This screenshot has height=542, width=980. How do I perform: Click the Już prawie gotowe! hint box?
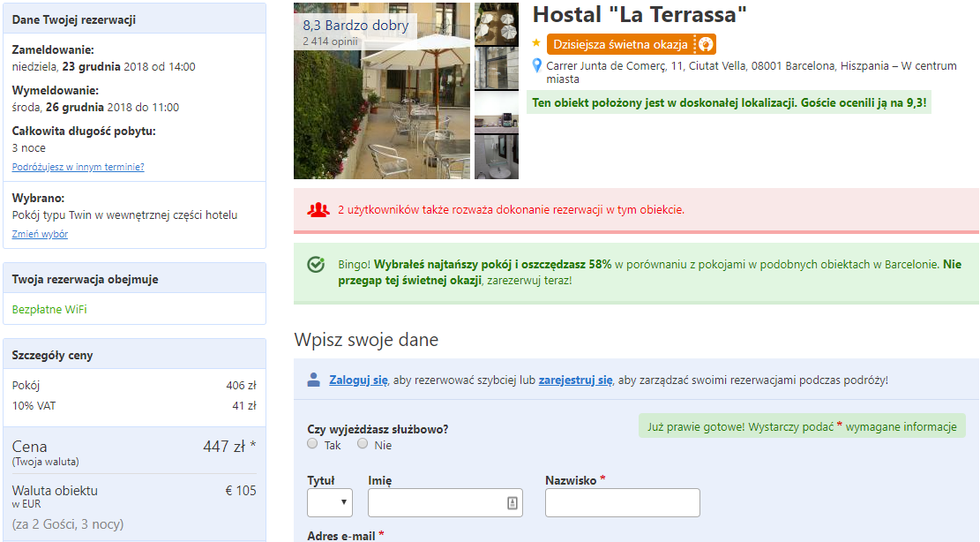(802, 426)
